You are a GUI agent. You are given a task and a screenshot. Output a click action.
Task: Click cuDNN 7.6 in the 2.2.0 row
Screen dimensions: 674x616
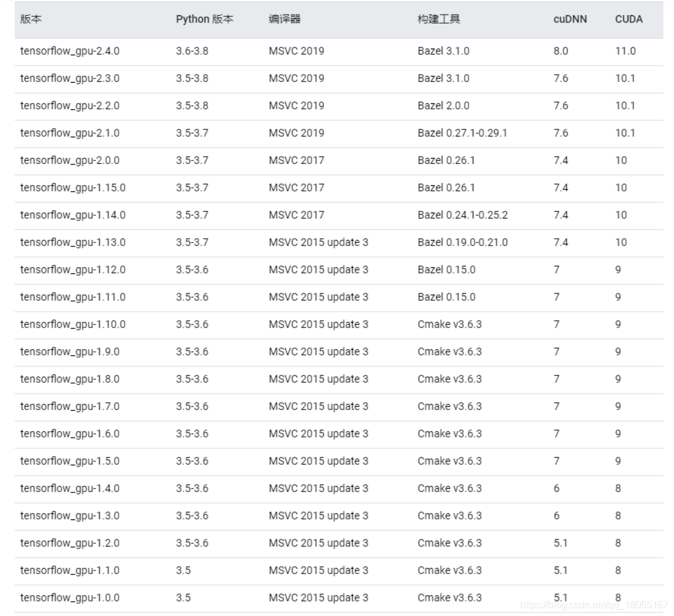click(560, 106)
